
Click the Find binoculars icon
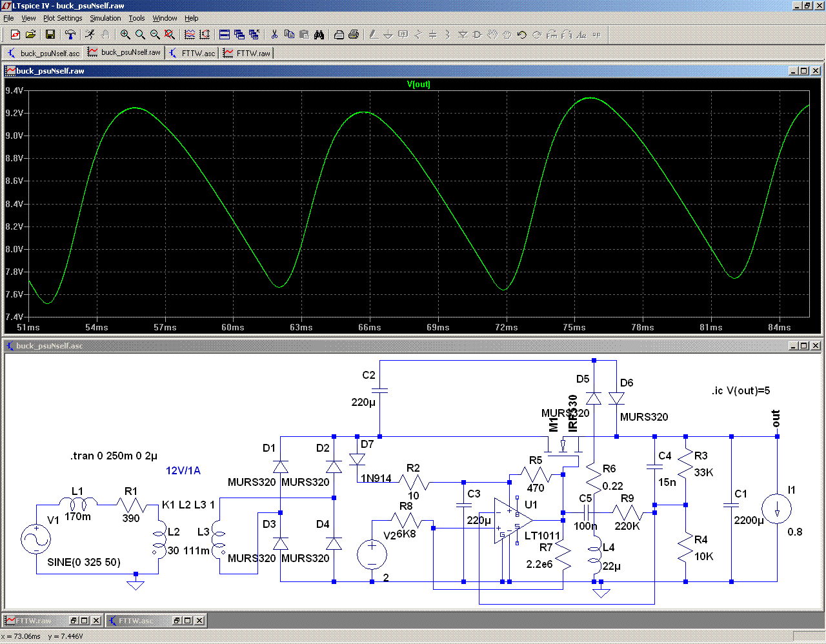click(x=319, y=35)
